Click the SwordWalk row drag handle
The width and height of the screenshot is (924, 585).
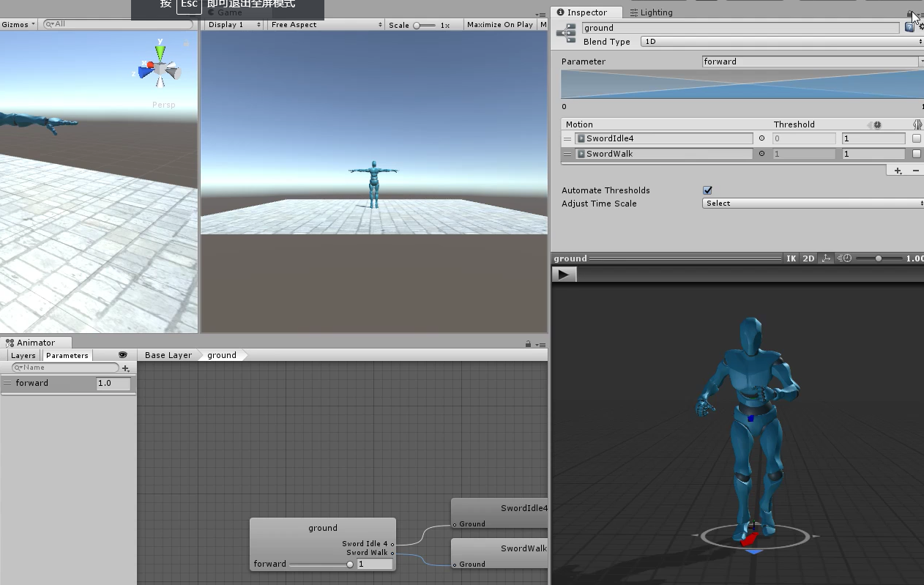click(x=567, y=154)
